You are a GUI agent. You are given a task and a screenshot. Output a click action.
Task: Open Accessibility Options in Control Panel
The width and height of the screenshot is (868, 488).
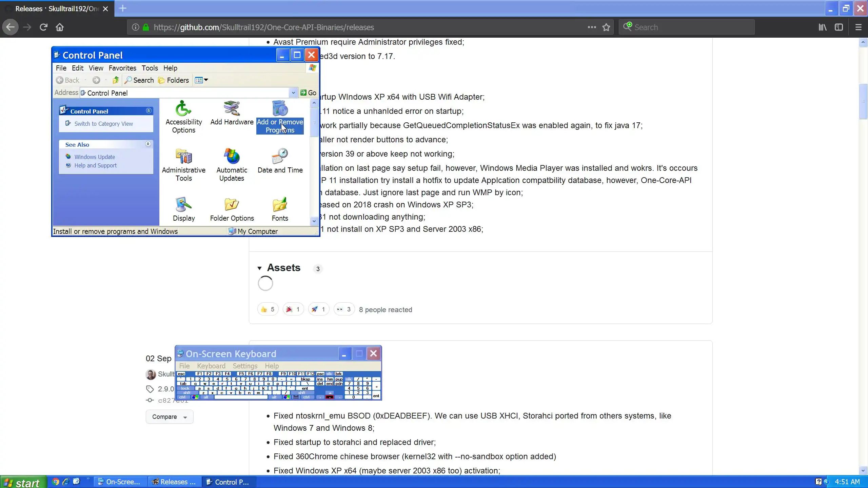coord(183,117)
